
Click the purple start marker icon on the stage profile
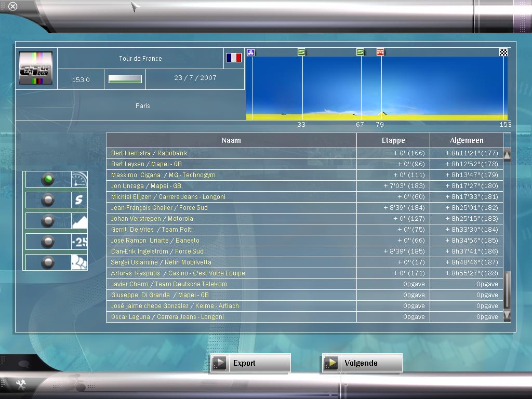(250, 52)
